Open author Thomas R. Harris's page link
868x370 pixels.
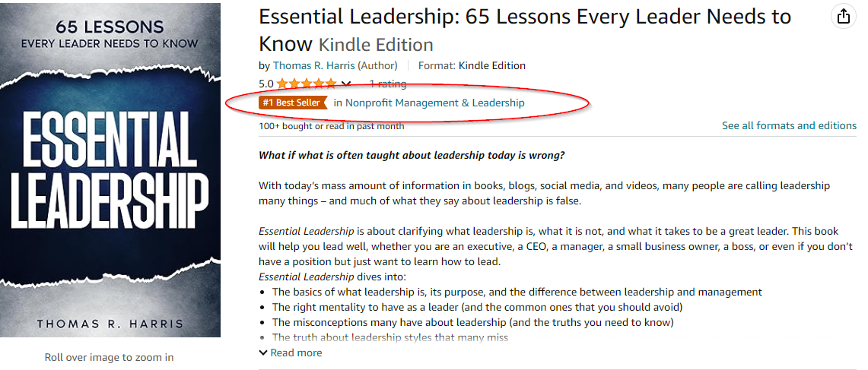[x=313, y=65]
